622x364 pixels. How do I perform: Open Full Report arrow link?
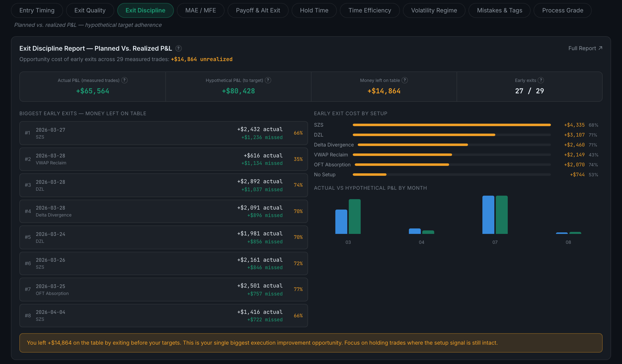585,48
